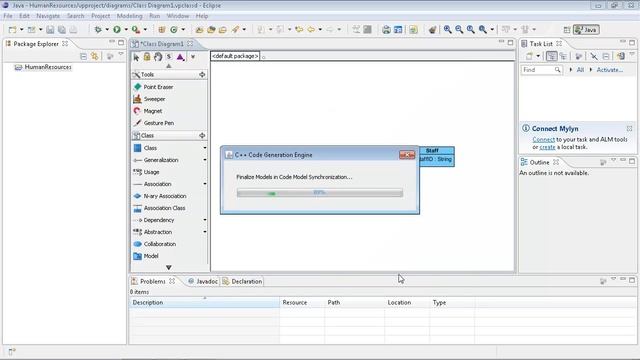Switch to the Javadoc tab
Image resolution: width=640 pixels, height=360 pixels.
tap(202, 281)
